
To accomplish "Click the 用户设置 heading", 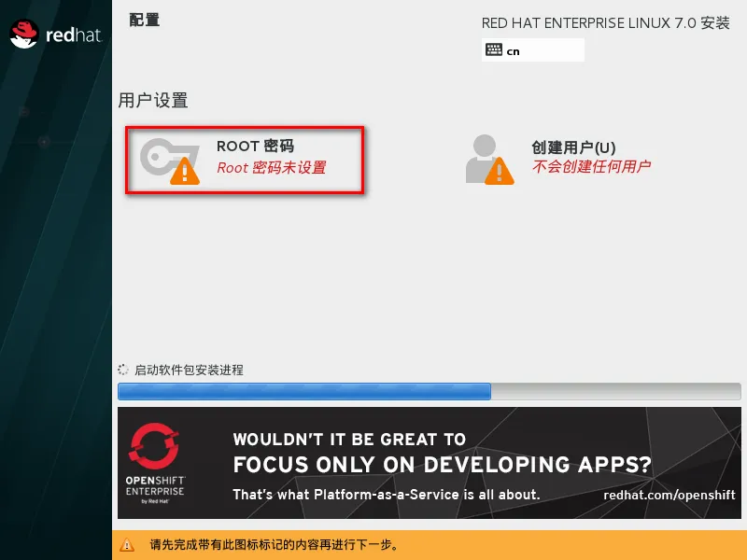I will coord(153,101).
